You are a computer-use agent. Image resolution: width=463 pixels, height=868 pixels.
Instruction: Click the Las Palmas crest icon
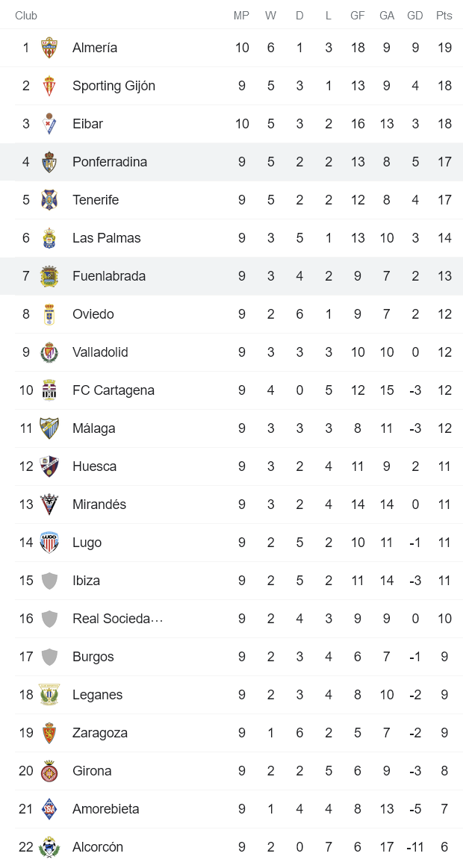coord(49,238)
